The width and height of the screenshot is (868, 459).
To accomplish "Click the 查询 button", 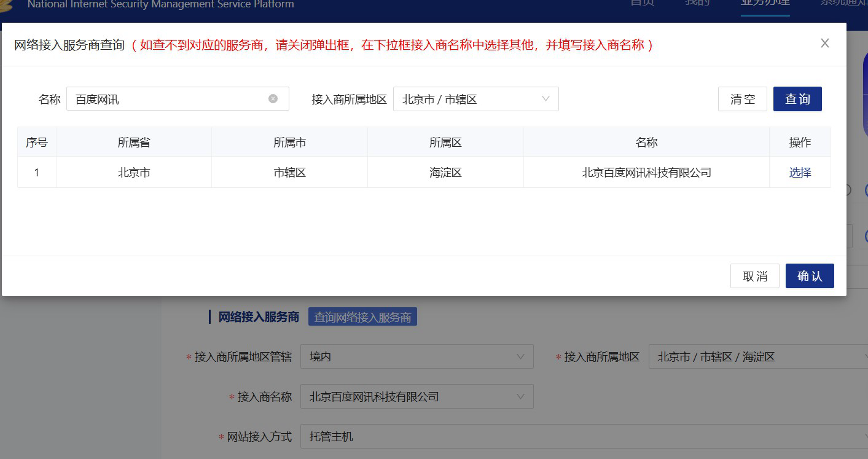I will [797, 99].
